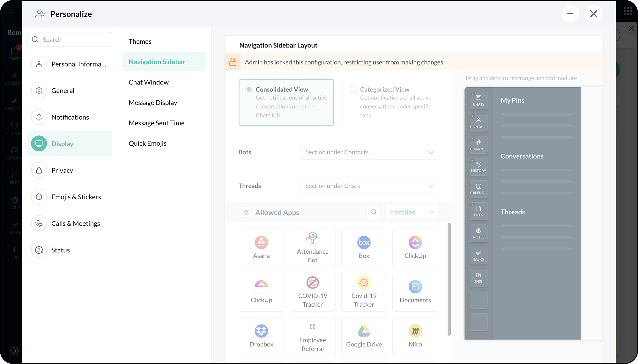This screenshot has height=364, width=638.
Task: Switch to the Themes tab
Action: (140, 41)
